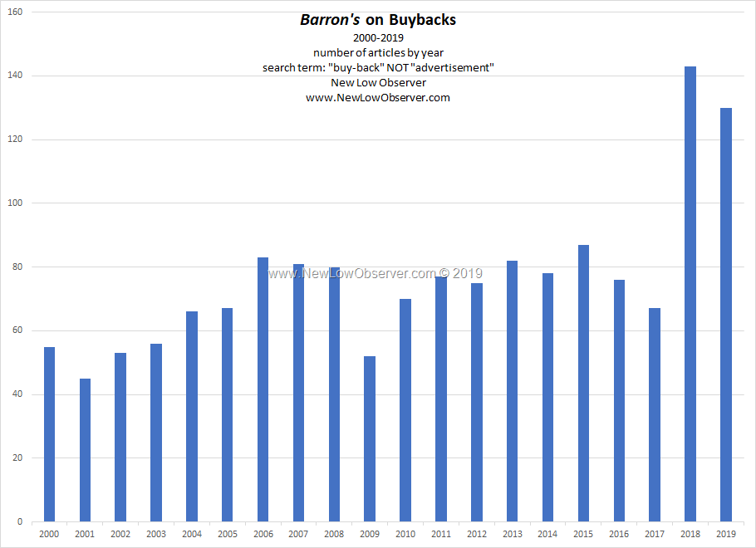Click the www.NewLowObserver.com title line
Viewport: 756px width, 548px height.
pos(378,97)
